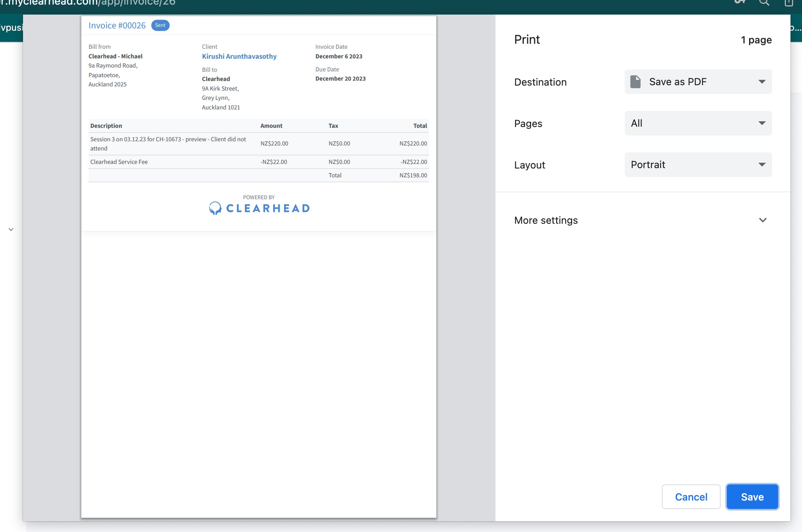Open the Layout dropdown showing Portrait

click(x=698, y=165)
